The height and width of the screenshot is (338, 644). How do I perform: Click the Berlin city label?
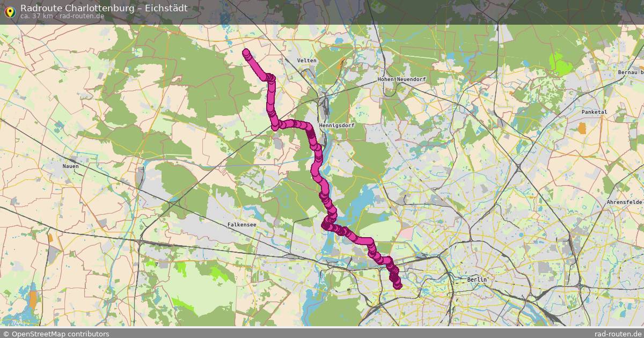[x=477, y=280]
